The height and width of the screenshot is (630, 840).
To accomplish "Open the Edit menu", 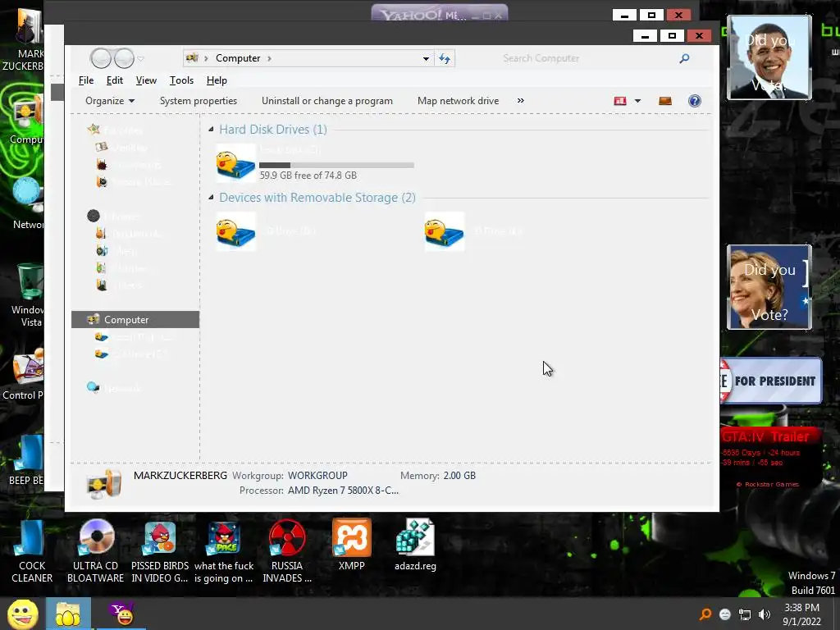I will coord(115,80).
